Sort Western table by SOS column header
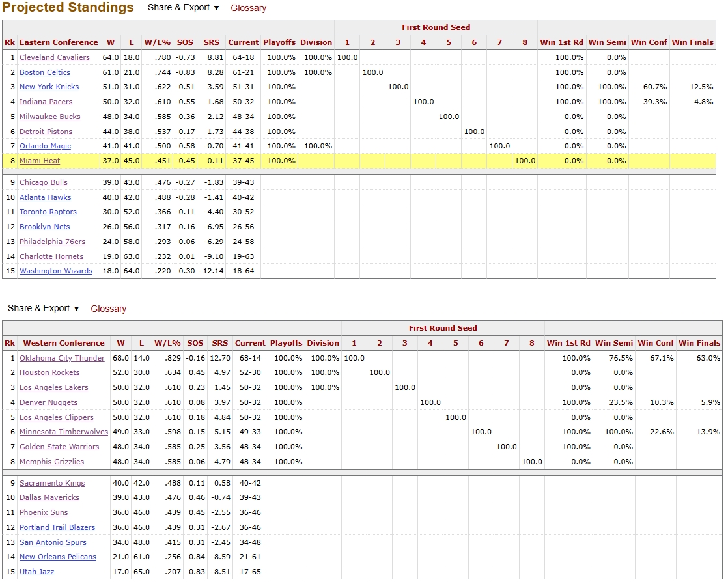 [195, 343]
